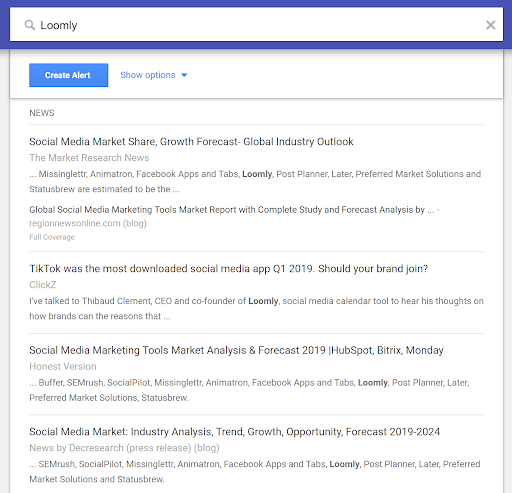Select News by Decresearch source label
The width and height of the screenshot is (512, 493).
(124, 448)
